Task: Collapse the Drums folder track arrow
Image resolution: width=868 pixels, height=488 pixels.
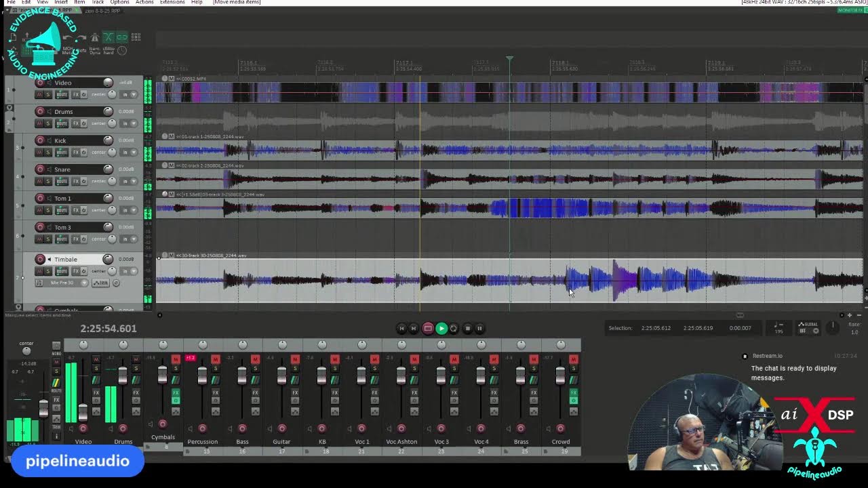Action: 9,108
